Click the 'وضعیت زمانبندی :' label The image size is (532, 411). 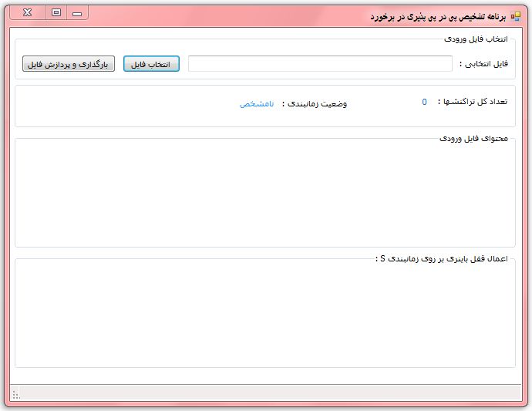[315, 103]
